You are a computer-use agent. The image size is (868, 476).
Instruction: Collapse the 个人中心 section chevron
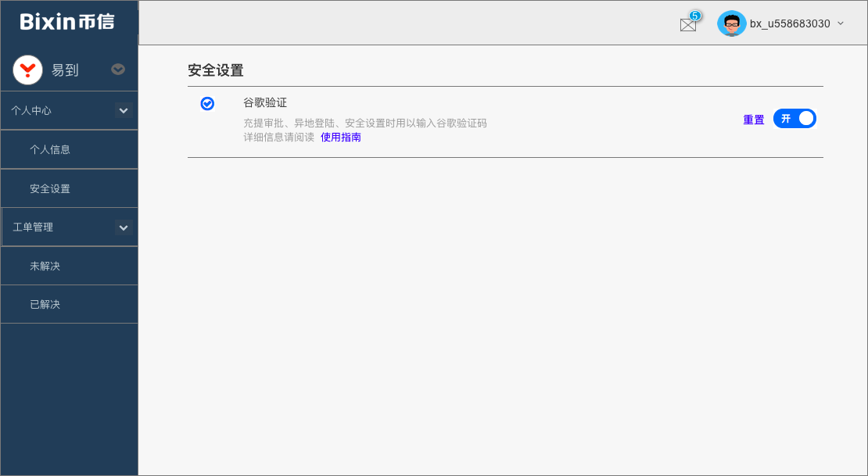point(124,111)
